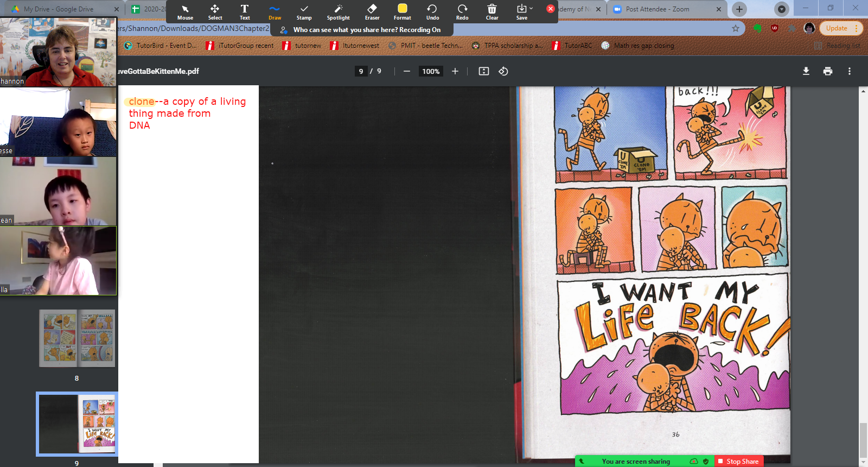Pick the Draw annotation tool
The height and width of the screenshot is (467, 868).
tap(275, 11)
